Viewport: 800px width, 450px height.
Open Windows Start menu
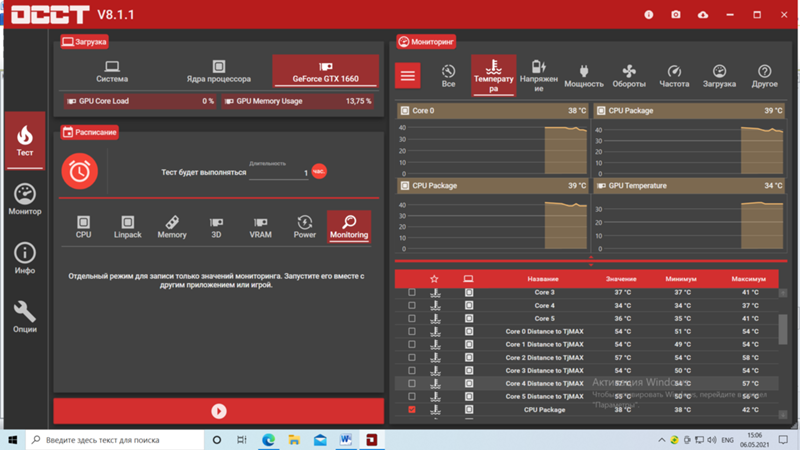click(x=13, y=440)
